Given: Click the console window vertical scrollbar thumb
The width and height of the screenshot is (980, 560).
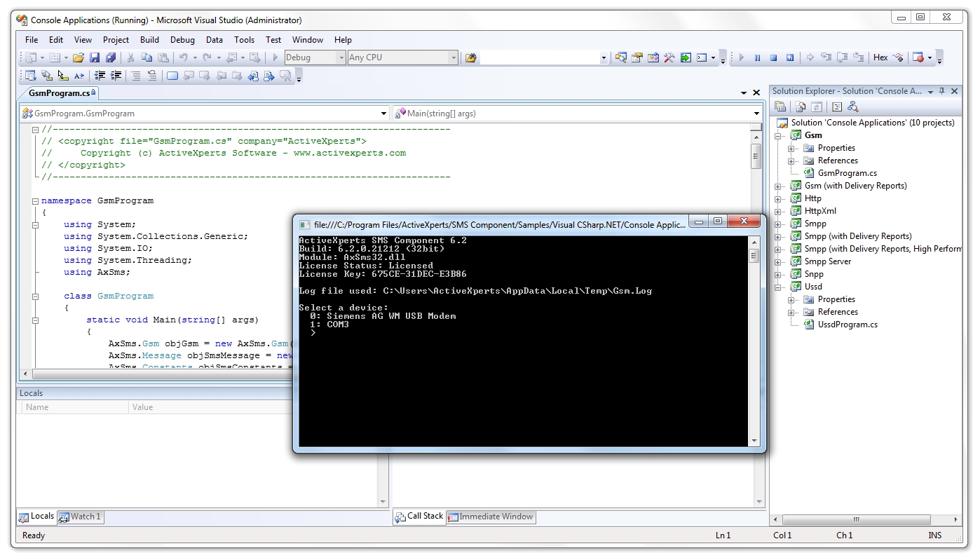Looking at the screenshot, I should pos(754,256).
